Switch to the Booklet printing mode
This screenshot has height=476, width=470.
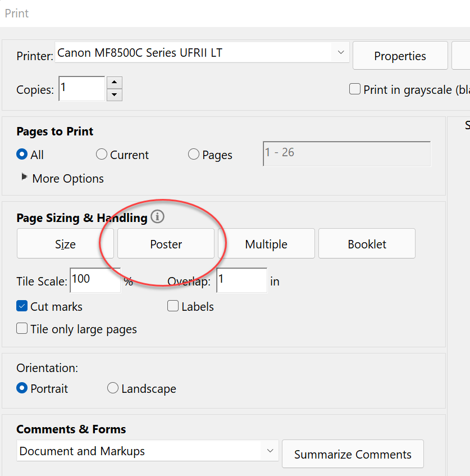pos(367,243)
